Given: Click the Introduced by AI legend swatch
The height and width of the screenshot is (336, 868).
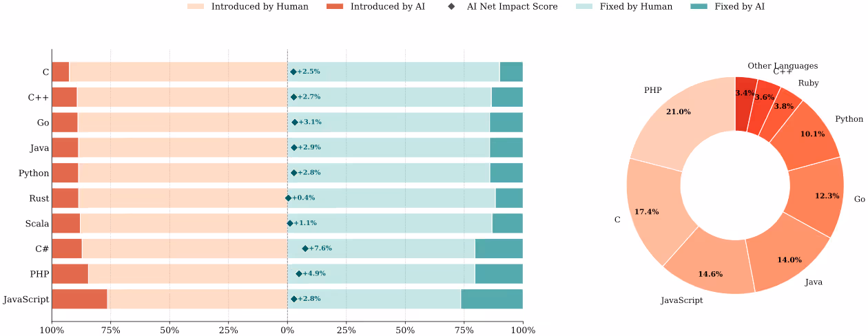Looking at the screenshot, I should 335,7.
